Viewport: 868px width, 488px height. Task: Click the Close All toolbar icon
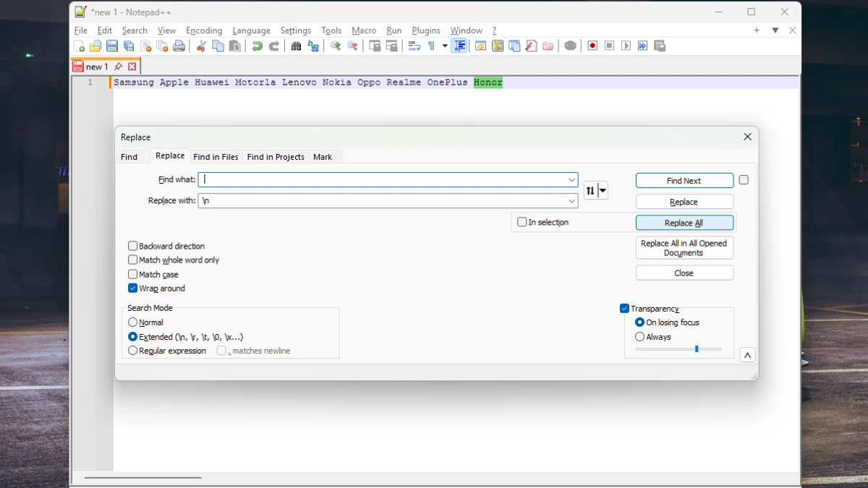(163, 46)
